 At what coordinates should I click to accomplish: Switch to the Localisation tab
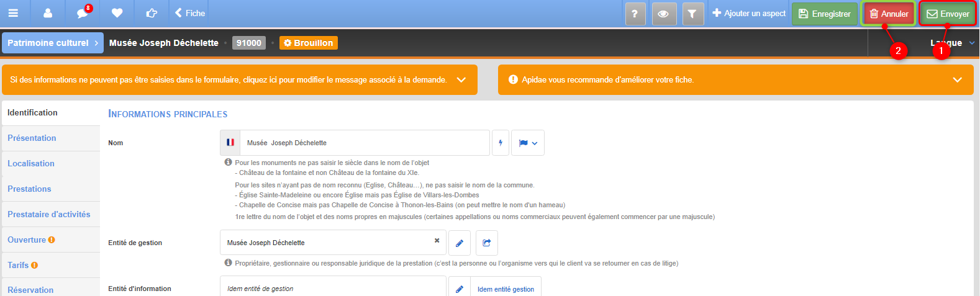coord(51,164)
